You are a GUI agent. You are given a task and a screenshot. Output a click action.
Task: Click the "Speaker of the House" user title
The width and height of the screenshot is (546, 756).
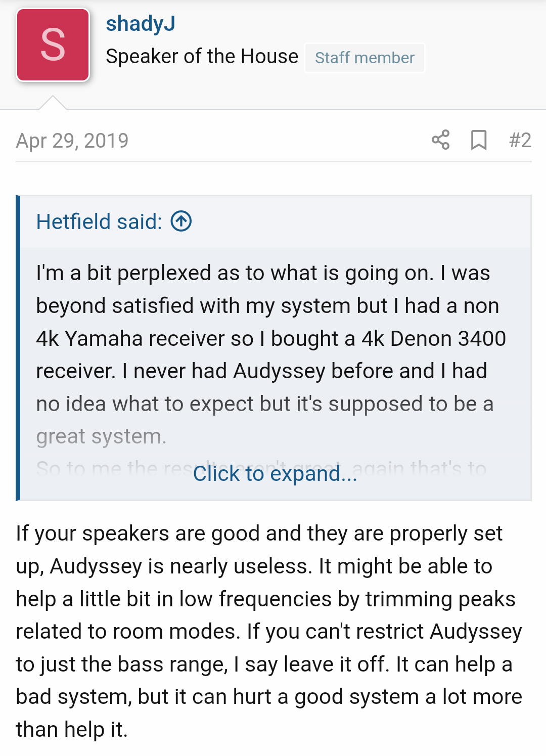202,56
